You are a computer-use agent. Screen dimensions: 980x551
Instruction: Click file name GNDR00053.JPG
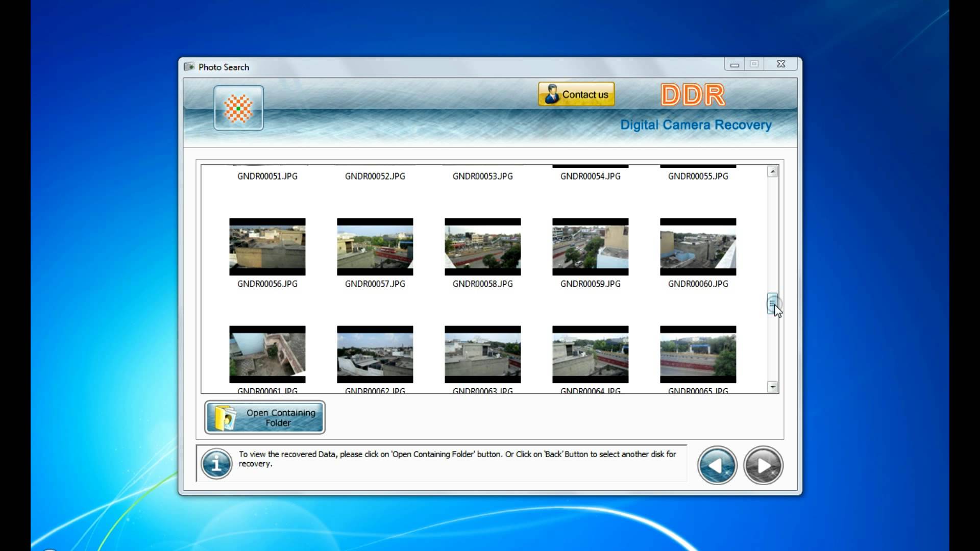click(x=483, y=176)
